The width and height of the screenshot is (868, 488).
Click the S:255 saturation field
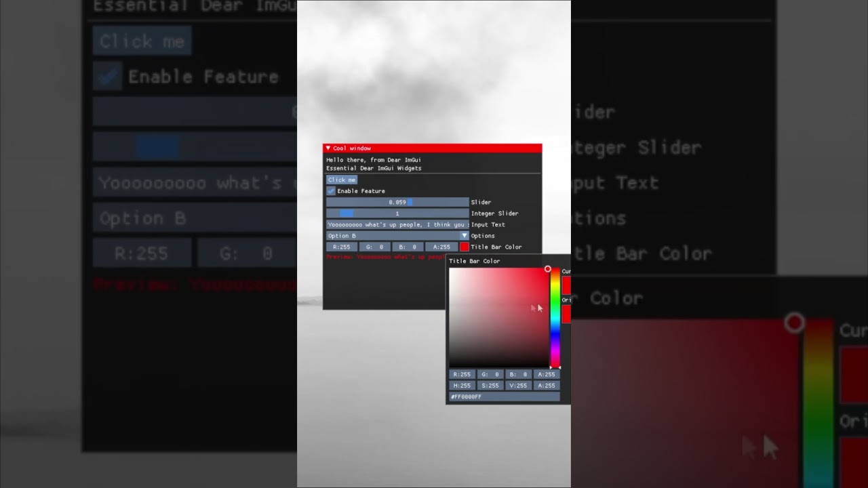[x=490, y=386]
